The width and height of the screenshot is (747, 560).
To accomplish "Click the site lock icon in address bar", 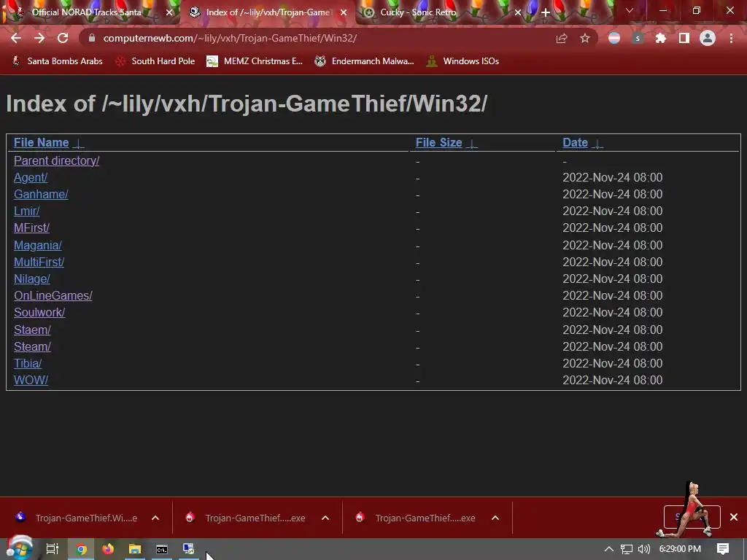I will 92,38.
